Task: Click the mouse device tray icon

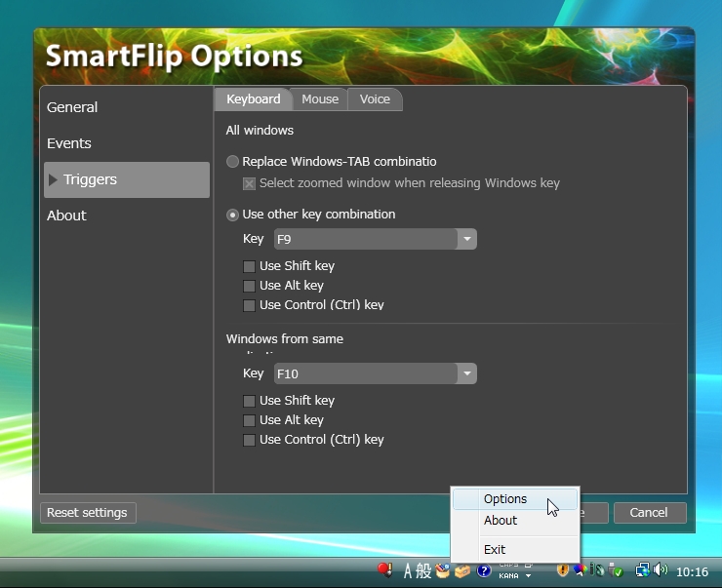Action: [597, 570]
